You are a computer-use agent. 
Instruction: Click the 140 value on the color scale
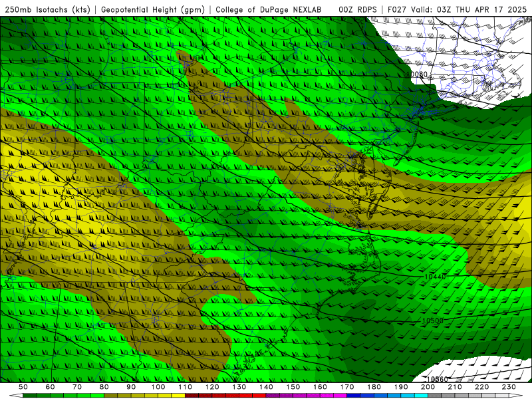coord(266,387)
